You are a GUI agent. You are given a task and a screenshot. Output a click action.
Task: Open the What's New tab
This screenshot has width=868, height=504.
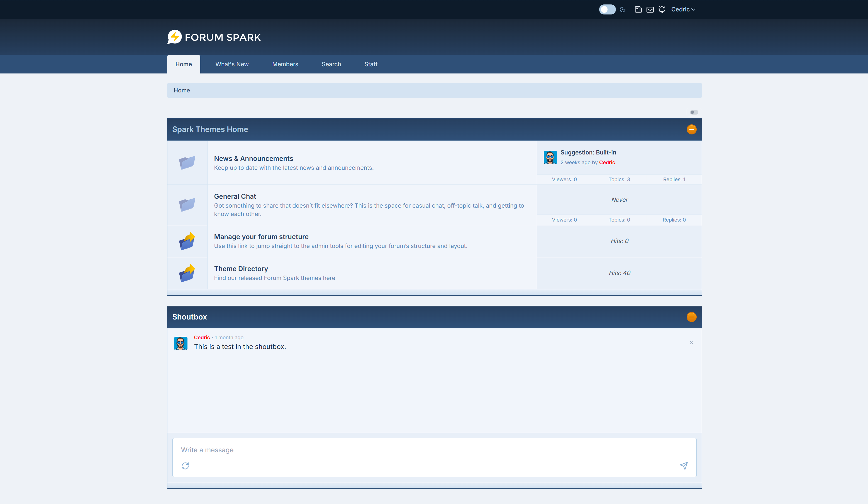click(x=232, y=64)
